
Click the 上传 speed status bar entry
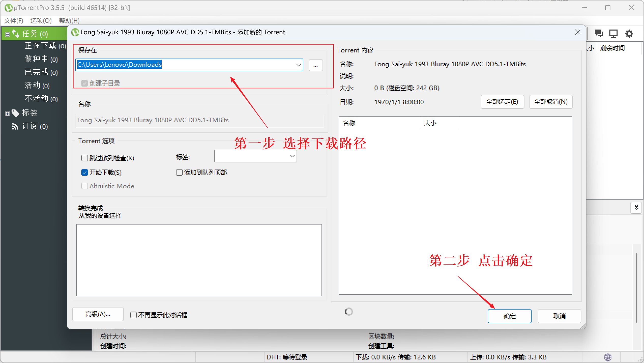point(508,357)
